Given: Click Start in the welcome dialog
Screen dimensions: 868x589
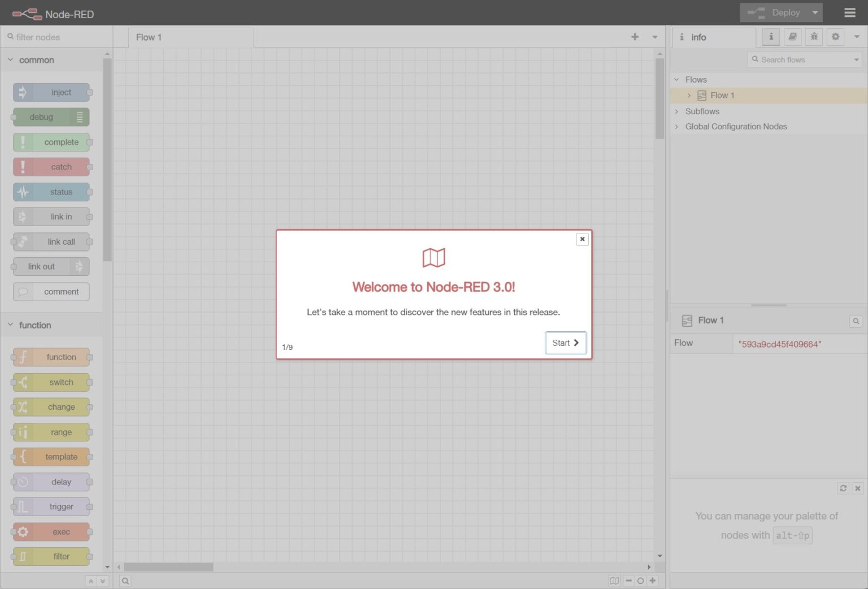Looking at the screenshot, I should (x=565, y=343).
